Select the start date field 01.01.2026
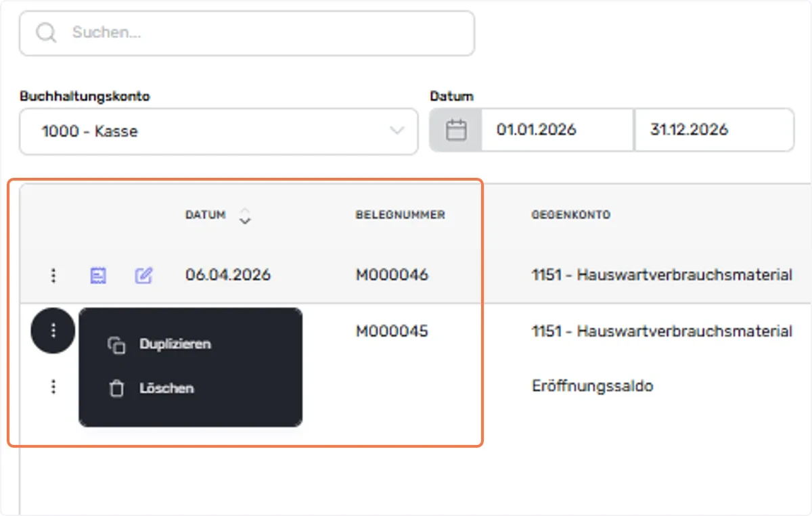Viewport: 812px width, 516px height. coord(558,130)
